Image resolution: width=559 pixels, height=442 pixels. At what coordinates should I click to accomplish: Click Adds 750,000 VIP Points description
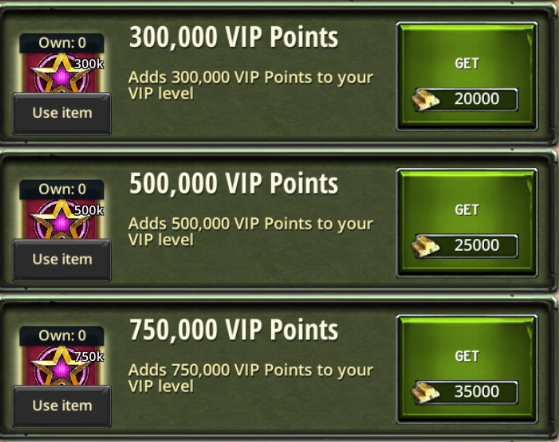pyautogui.click(x=251, y=378)
